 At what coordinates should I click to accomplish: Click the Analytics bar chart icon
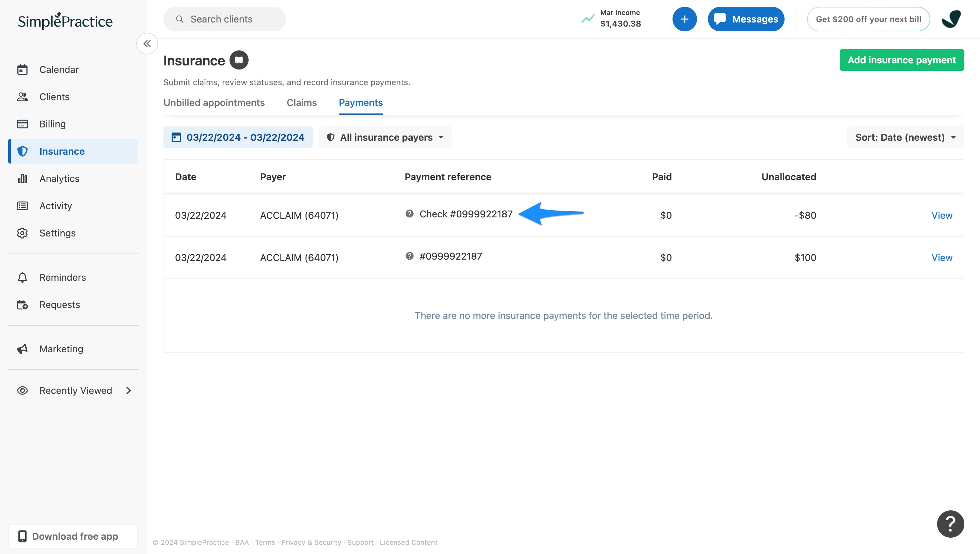22,179
